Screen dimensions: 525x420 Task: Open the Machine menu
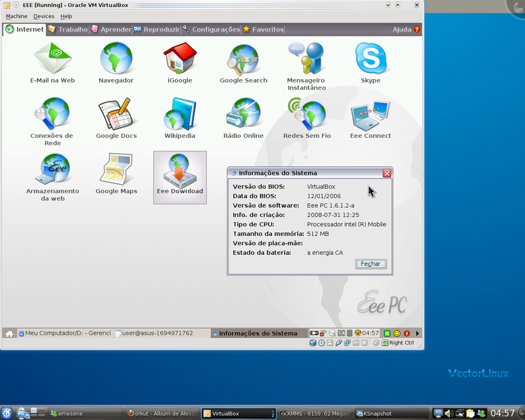tap(16, 16)
